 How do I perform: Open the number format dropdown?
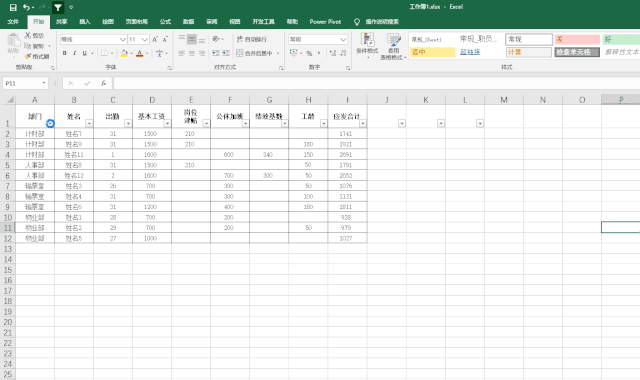343,39
